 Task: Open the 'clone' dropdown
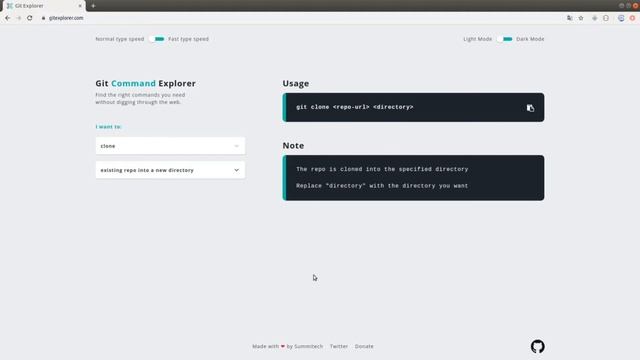click(x=170, y=146)
